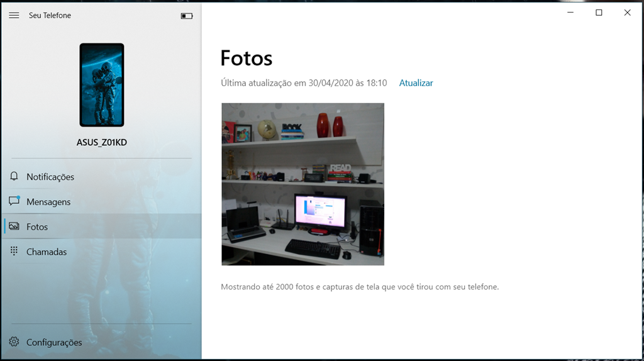Click the gear icon for Configurações
This screenshot has height=361, width=644.
tap(14, 342)
